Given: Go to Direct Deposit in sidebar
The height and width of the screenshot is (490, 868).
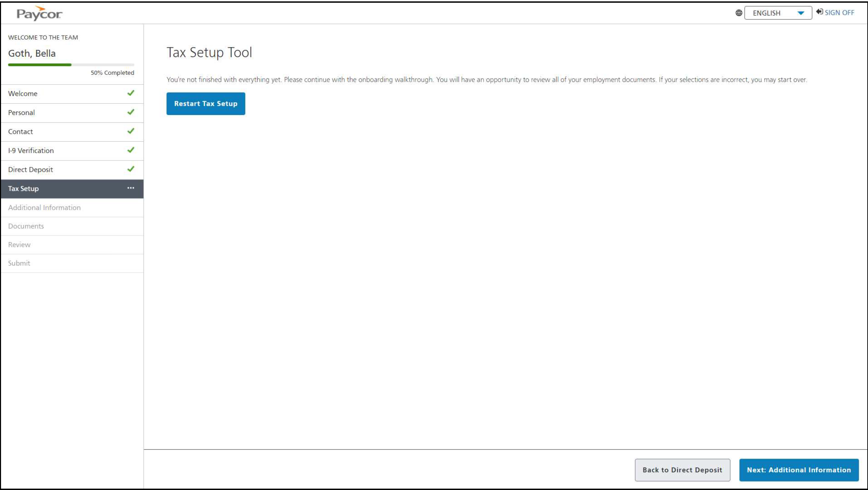Looking at the screenshot, I should (31, 170).
